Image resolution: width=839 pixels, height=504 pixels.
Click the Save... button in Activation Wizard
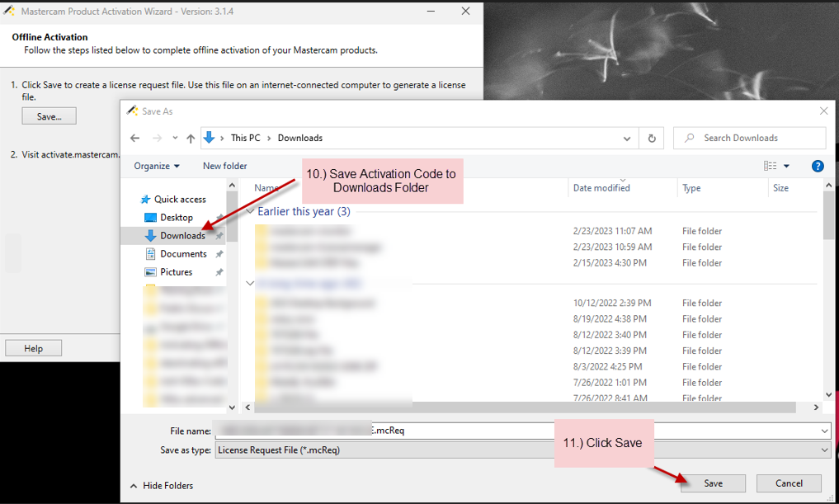[49, 116]
